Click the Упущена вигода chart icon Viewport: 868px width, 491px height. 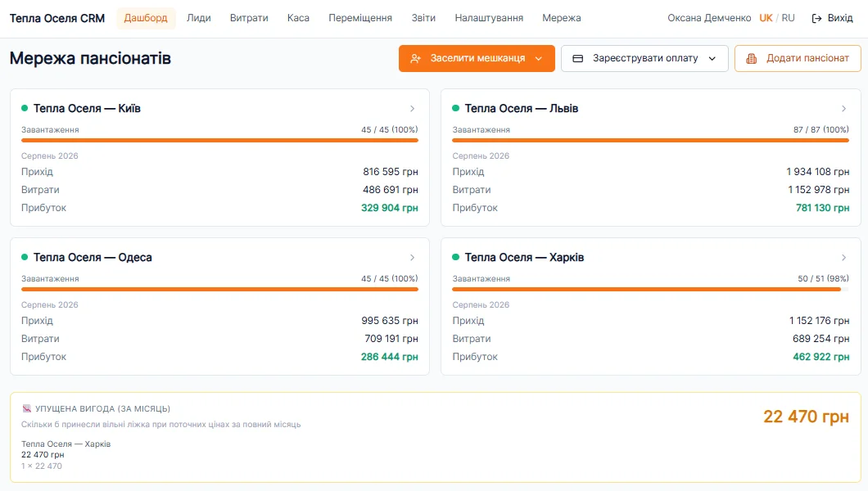26,408
